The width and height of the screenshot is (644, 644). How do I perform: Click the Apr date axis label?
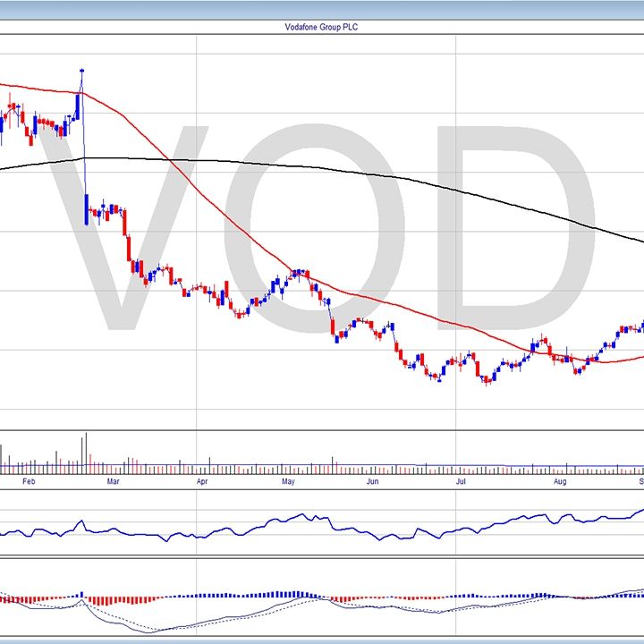click(202, 482)
